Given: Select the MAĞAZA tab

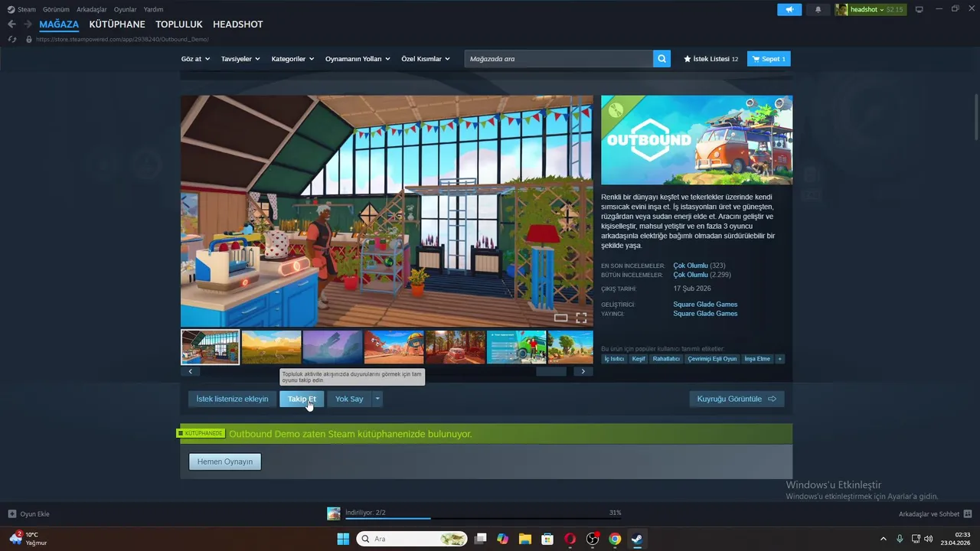Looking at the screenshot, I should [59, 24].
